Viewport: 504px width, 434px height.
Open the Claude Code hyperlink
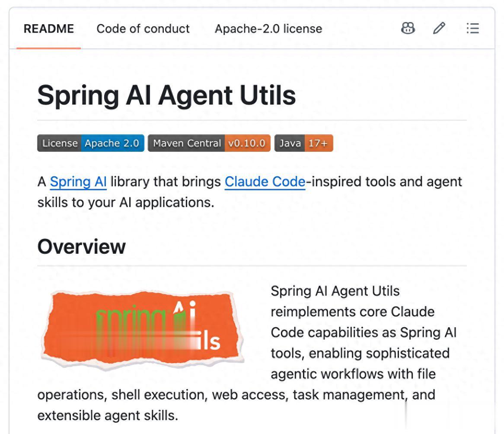265,182
